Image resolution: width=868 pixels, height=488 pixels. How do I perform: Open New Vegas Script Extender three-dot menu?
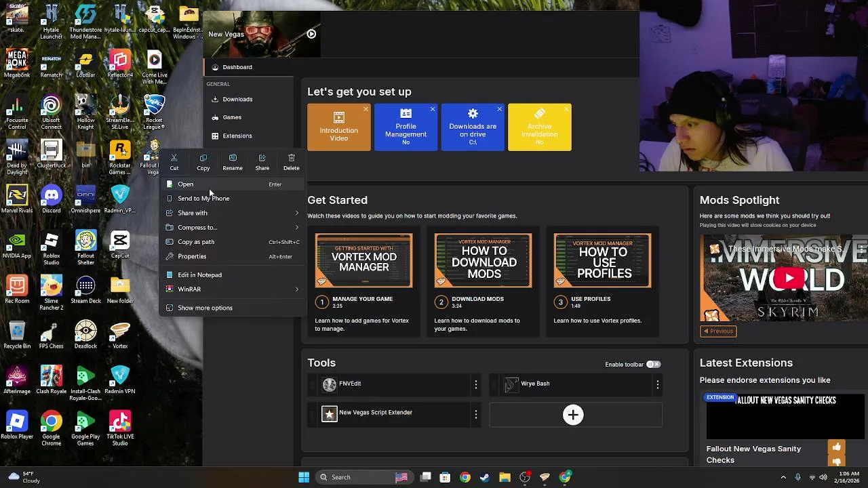pos(476,414)
